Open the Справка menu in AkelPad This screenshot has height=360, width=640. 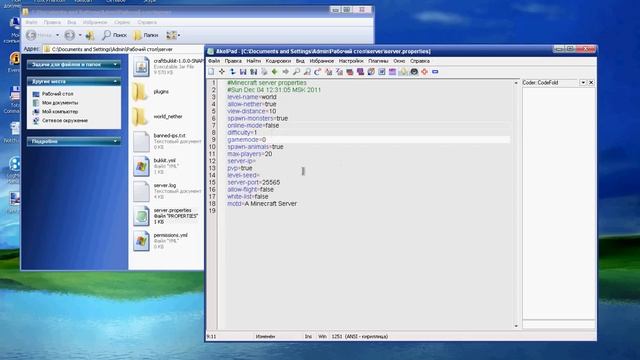click(420, 61)
